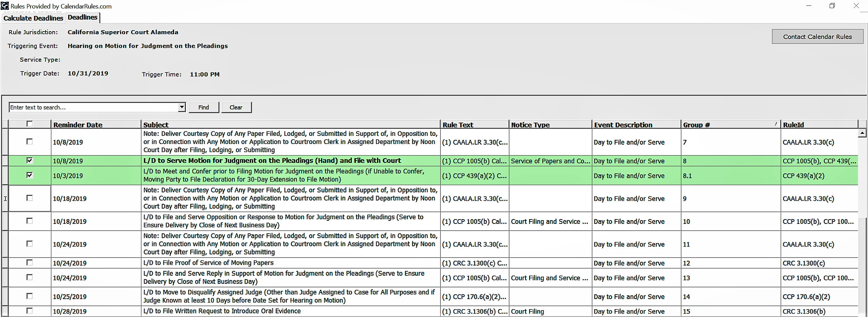Uncheck L/D to Serve Motion for Judgment row
The height and width of the screenshot is (317, 868).
click(30, 161)
